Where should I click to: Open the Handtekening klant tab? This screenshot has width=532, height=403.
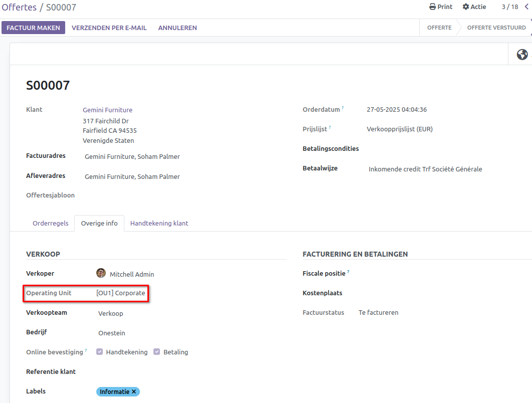(159, 224)
